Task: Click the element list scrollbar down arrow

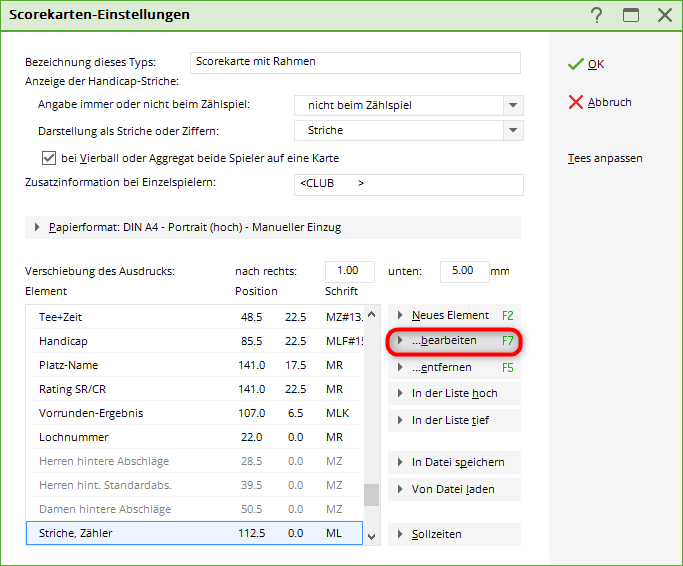Action: [372, 536]
